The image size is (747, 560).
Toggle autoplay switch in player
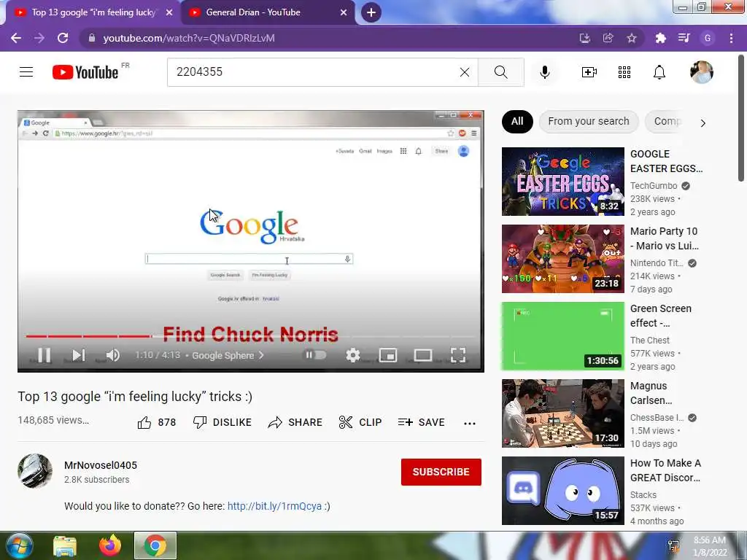point(315,355)
